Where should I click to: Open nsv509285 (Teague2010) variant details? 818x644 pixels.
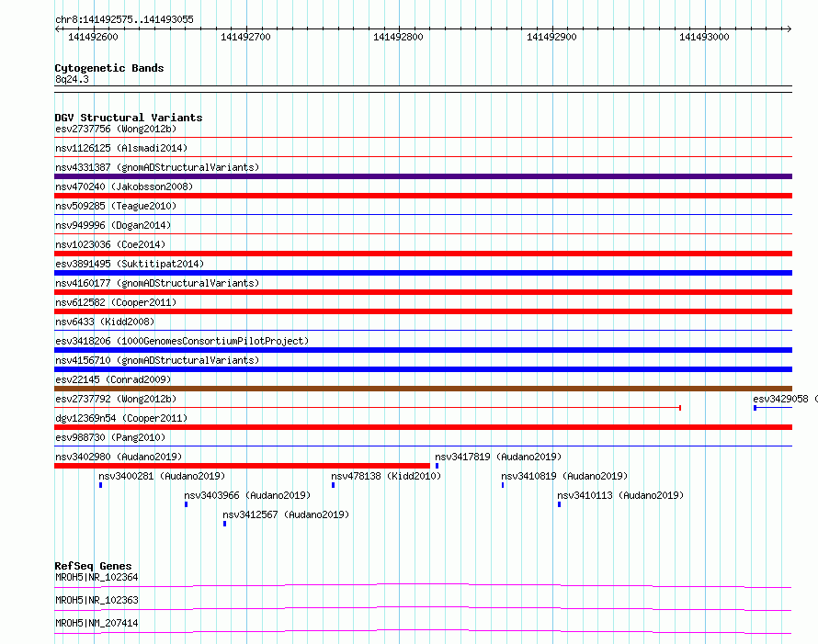pyautogui.click(x=116, y=206)
